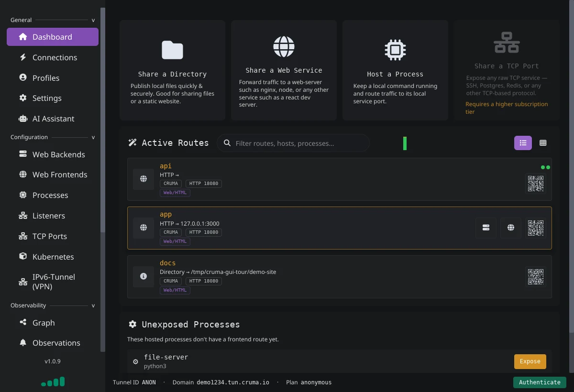Image resolution: width=574 pixels, height=392 pixels.
Task: Click the folder icon on Share a Directory
Action: [172, 50]
